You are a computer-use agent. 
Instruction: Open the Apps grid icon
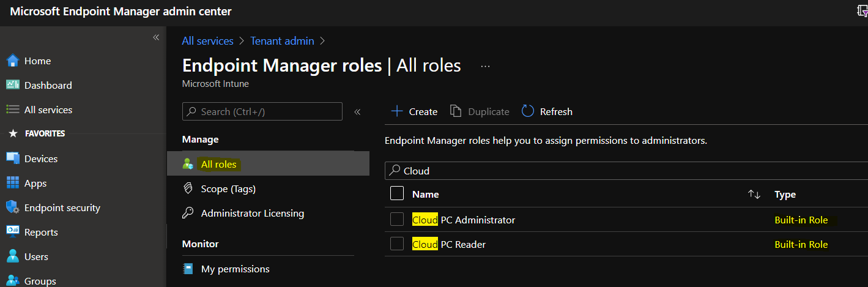13,183
